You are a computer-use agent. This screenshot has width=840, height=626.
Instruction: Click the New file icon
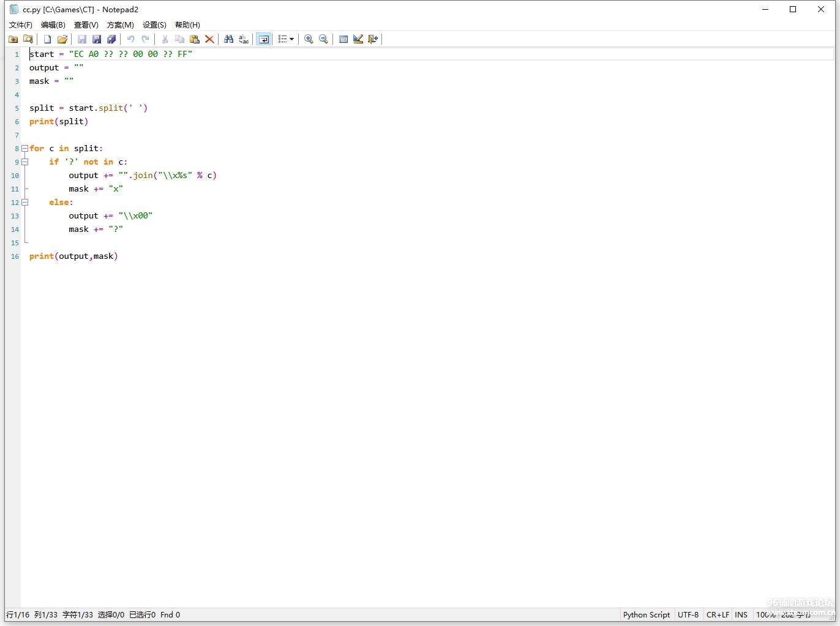coord(47,39)
